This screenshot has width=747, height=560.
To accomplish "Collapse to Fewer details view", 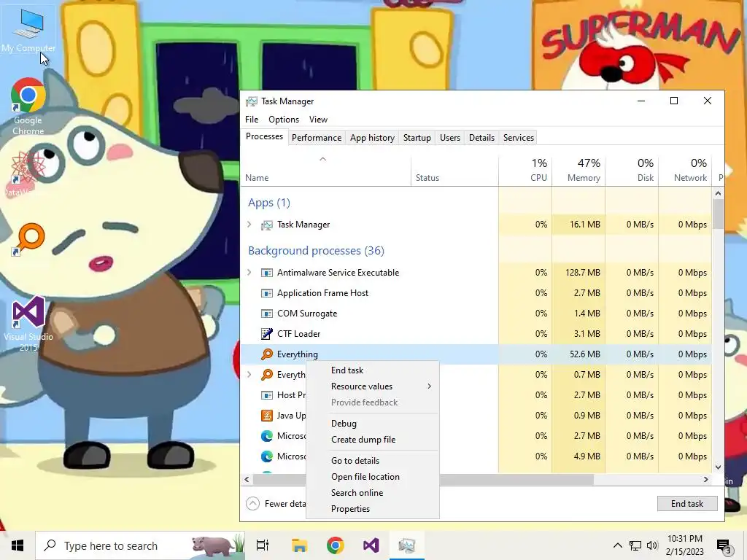I will click(x=276, y=504).
